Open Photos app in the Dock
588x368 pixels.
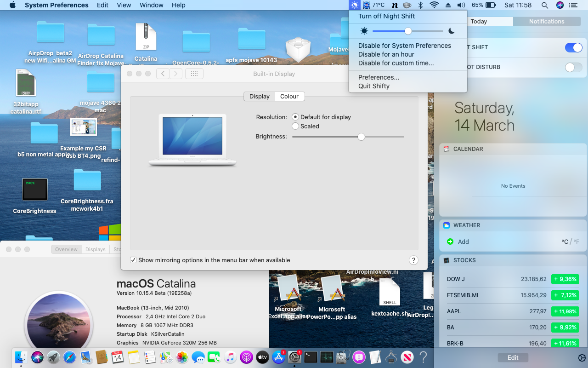182,357
